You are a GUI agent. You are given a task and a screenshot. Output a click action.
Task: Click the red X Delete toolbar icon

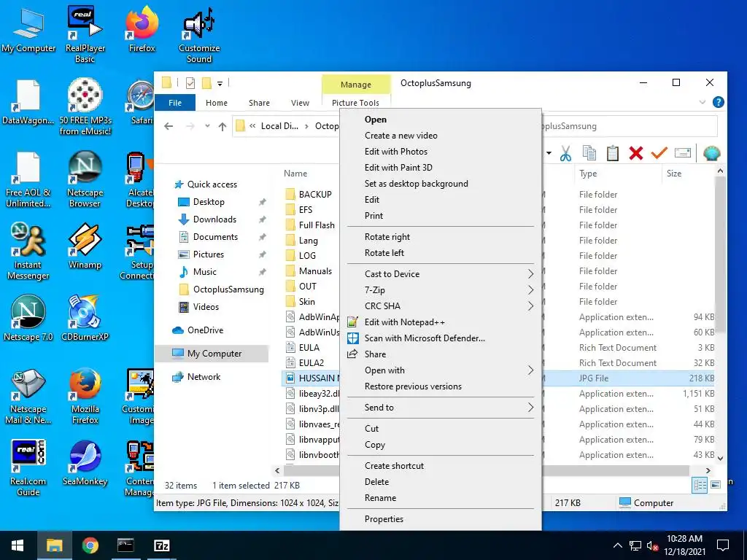[x=636, y=153]
